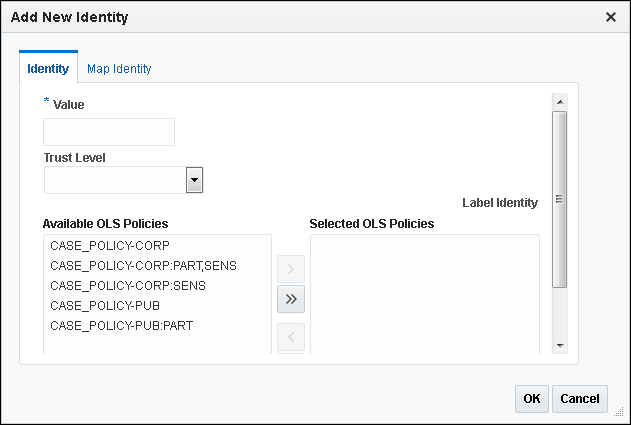Viewport: 631px width, 425px height.
Task: Click scrollbar up arrow
Action: click(560, 102)
